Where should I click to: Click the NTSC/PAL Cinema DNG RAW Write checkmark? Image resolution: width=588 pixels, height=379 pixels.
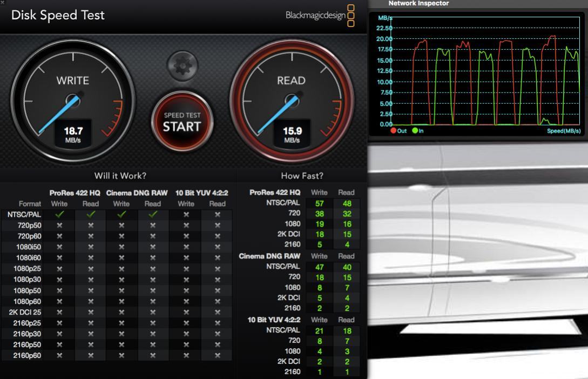coord(121,215)
